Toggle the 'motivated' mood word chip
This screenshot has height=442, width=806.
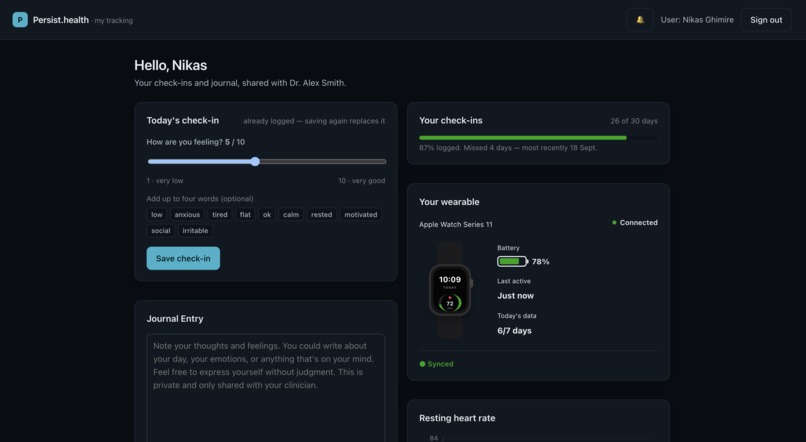tap(361, 215)
